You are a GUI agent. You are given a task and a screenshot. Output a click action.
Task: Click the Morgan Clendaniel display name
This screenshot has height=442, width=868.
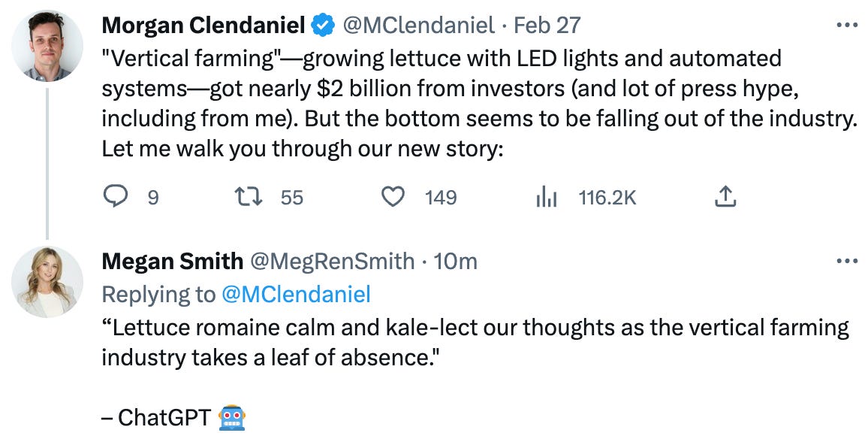pos(203,26)
